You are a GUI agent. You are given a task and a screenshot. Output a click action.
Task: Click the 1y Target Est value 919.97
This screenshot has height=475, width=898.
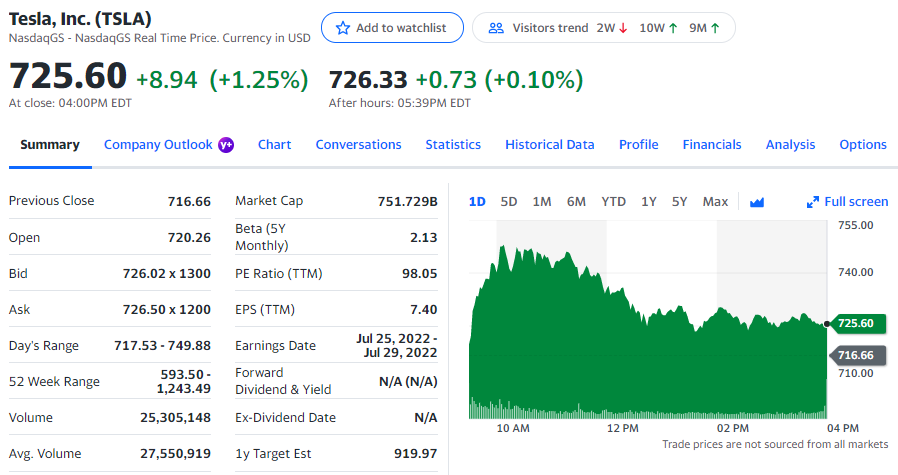[x=415, y=454]
